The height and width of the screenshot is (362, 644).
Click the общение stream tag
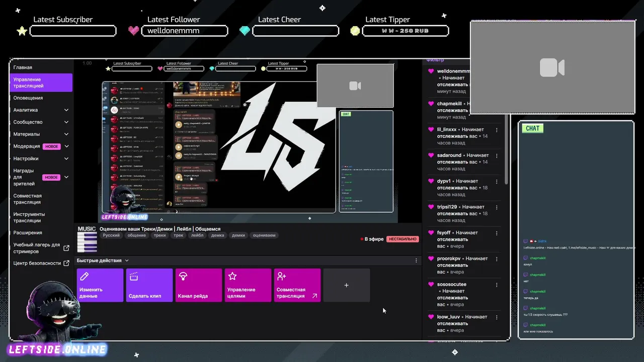tap(137, 235)
